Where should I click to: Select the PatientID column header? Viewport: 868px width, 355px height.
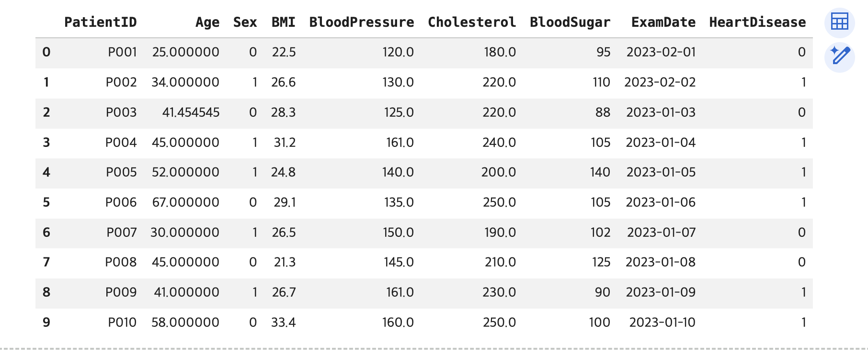coord(101,22)
